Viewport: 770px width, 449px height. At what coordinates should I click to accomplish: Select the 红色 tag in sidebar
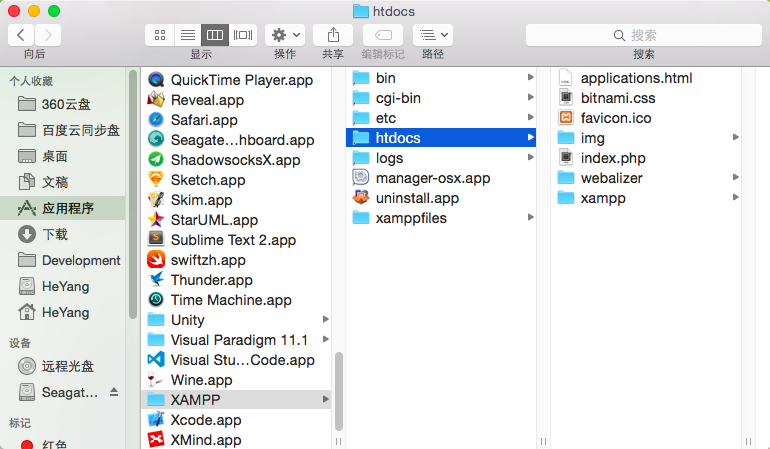point(63,444)
